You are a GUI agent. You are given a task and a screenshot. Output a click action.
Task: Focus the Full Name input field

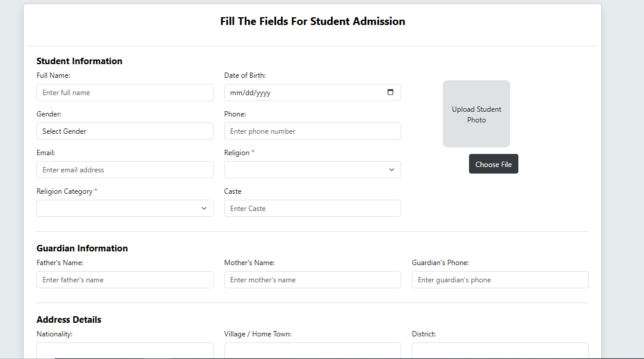point(125,93)
